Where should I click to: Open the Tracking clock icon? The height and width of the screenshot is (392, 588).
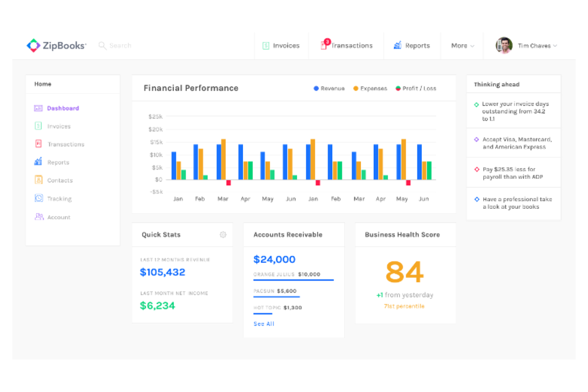click(x=39, y=198)
